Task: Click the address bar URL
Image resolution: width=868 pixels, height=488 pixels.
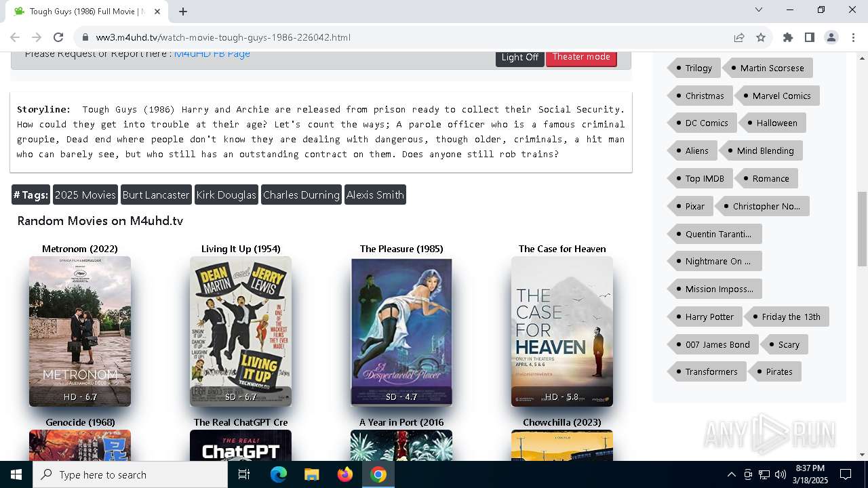Action: pyautogui.click(x=223, y=37)
